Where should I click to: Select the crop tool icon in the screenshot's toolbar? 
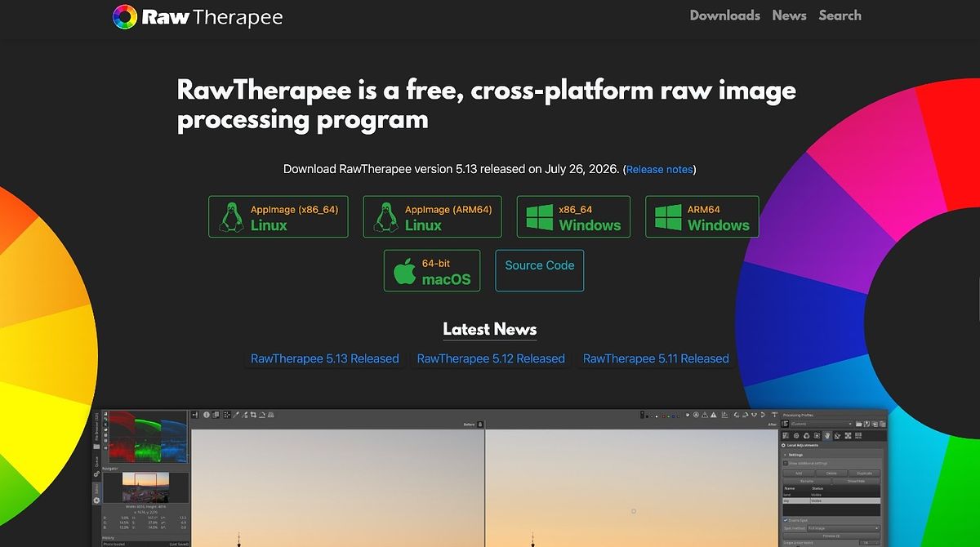[253, 415]
